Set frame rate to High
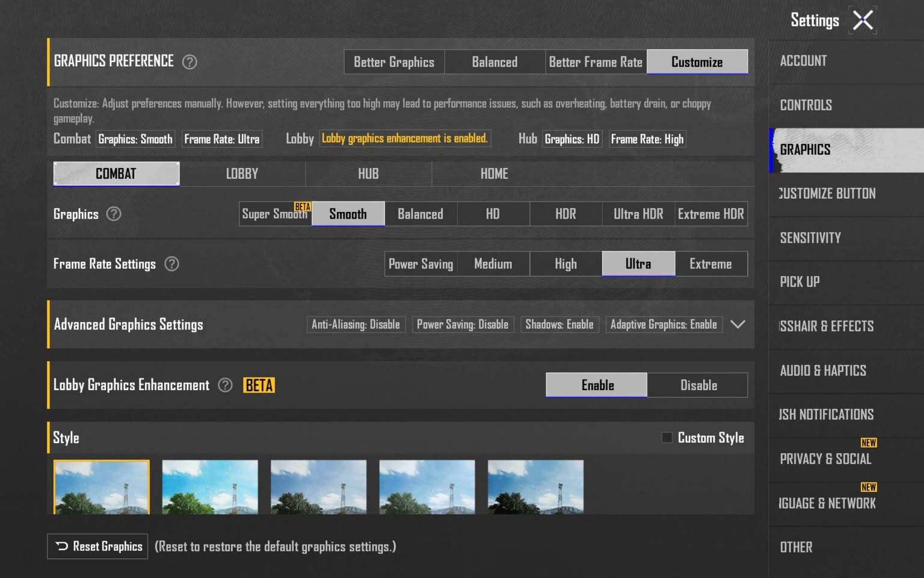Screen dimensions: 924x578 pos(566,264)
